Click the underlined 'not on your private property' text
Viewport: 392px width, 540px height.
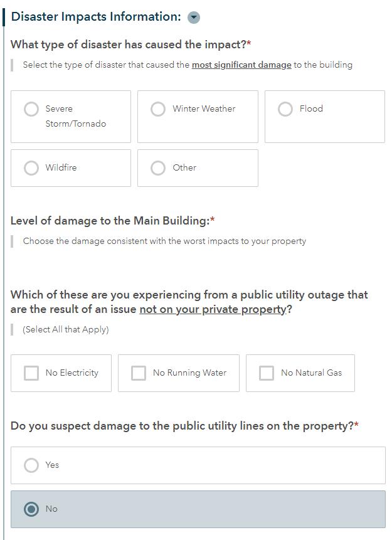click(213, 309)
